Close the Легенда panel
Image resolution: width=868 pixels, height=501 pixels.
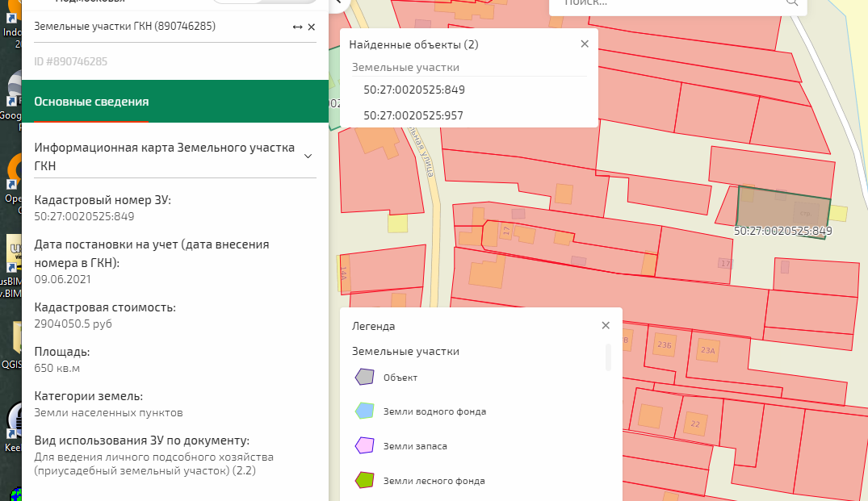tap(606, 326)
